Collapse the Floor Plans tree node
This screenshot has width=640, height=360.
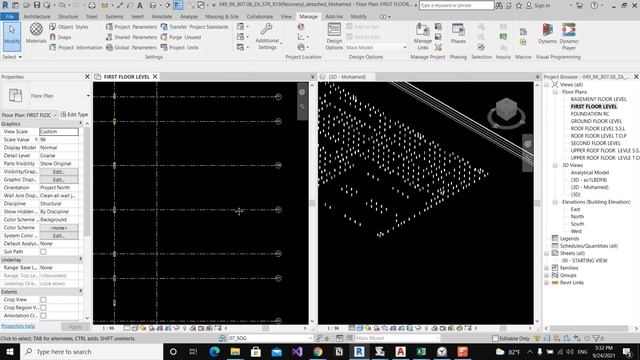(555, 92)
